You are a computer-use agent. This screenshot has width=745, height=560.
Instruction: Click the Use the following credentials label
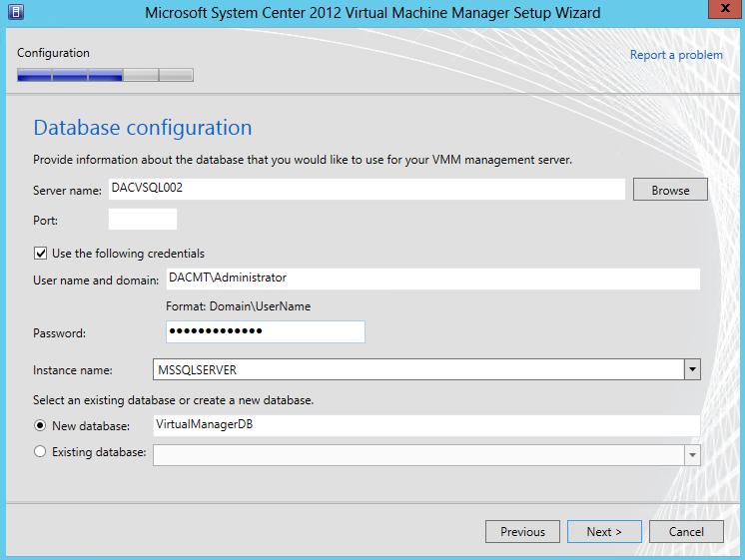(x=128, y=254)
